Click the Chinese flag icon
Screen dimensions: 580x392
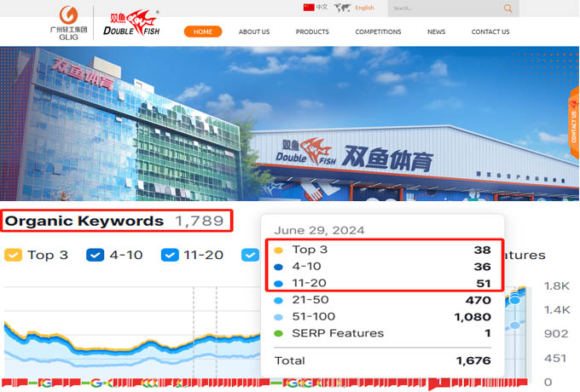(x=309, y=8)
